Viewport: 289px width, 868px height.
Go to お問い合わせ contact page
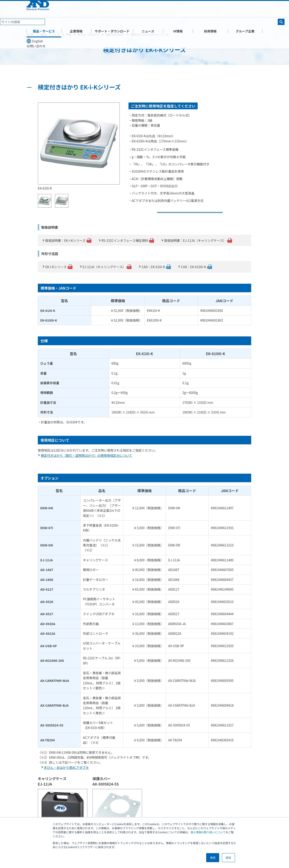(36, 46)
